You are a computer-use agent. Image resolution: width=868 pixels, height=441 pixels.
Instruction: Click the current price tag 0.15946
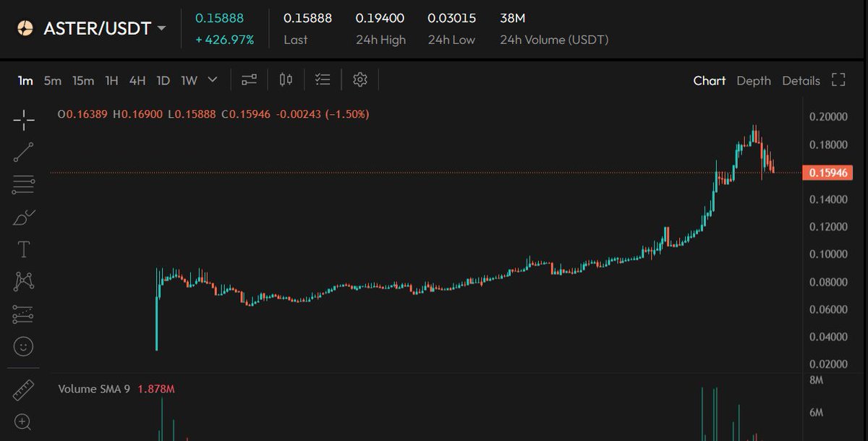click(x=828, y=172)
